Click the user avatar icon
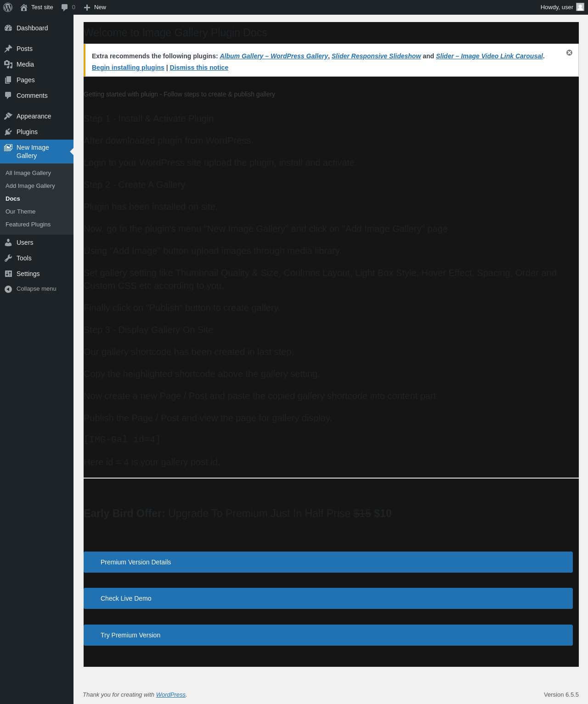588x704 pixels. coord(580,7)
